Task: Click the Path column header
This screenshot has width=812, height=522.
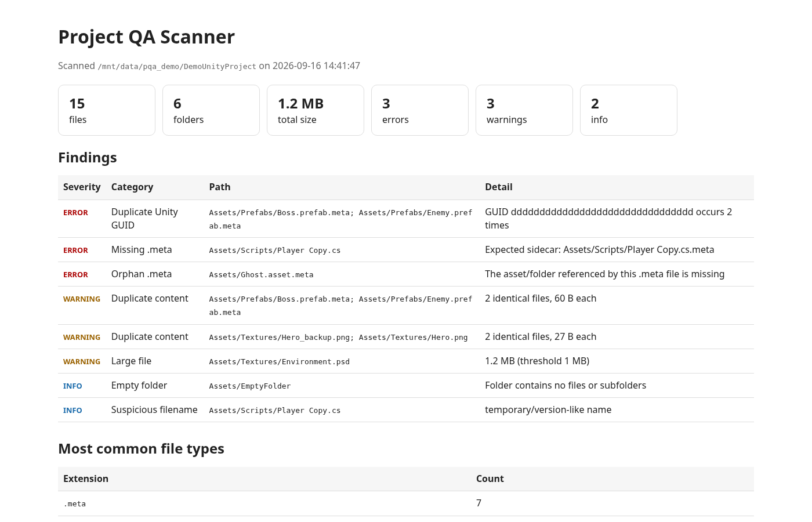Action: click(x=220, y=187)
